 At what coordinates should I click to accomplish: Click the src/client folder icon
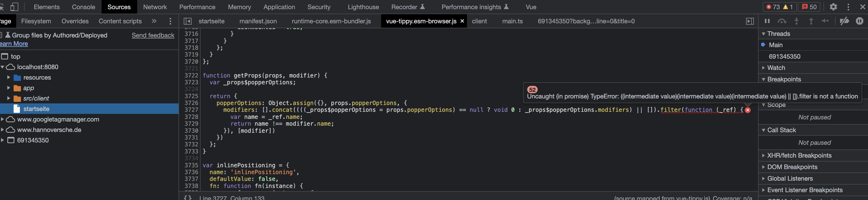[x=17, y=99]
